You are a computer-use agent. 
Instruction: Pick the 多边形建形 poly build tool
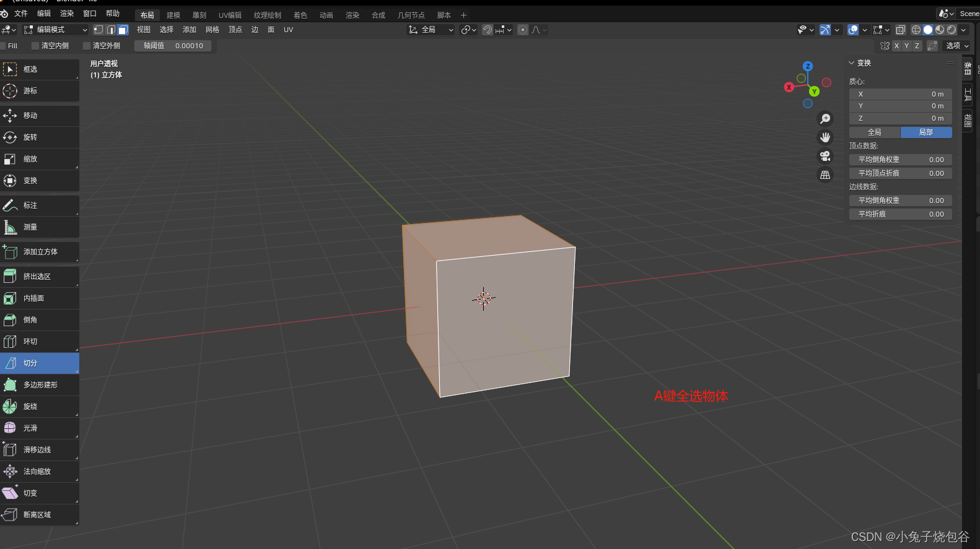(x=40, y=385)
